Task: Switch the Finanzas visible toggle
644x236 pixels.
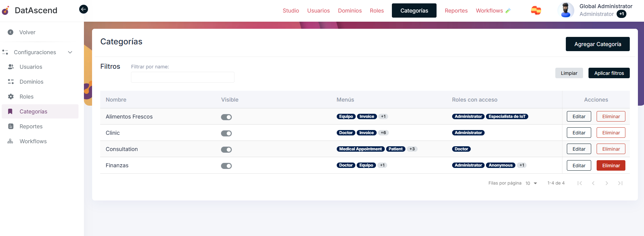Action: (226, 166)
